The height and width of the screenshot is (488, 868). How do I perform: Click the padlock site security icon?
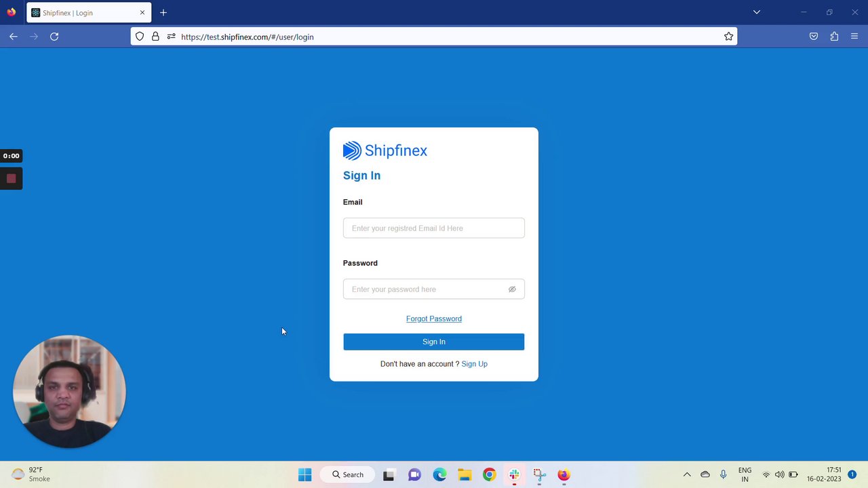155,37
